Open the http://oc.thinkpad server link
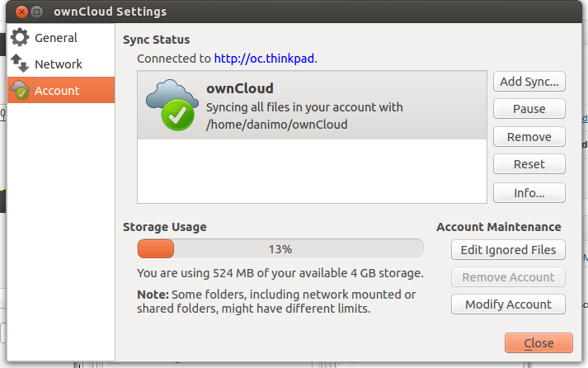588x368 pixels. (264, 59)
